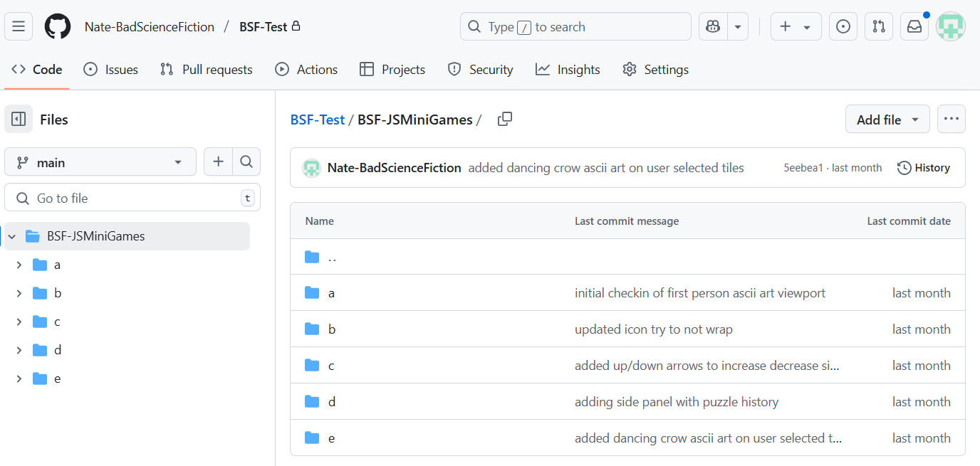Select folder c tree item

127,322
